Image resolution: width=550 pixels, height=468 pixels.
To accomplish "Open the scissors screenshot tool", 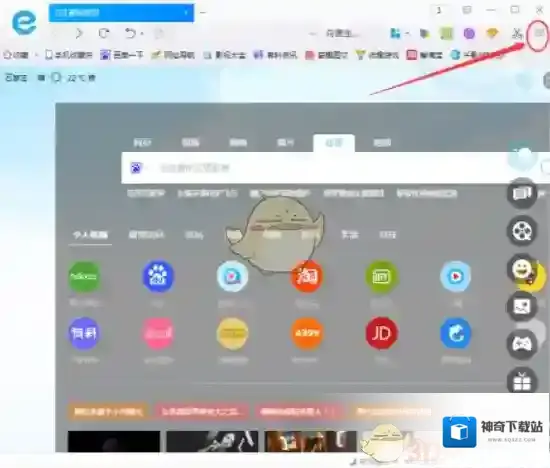I will click(517, 34).
